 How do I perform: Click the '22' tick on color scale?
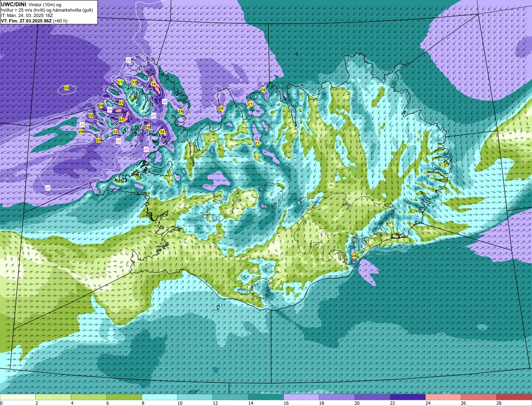392,403
